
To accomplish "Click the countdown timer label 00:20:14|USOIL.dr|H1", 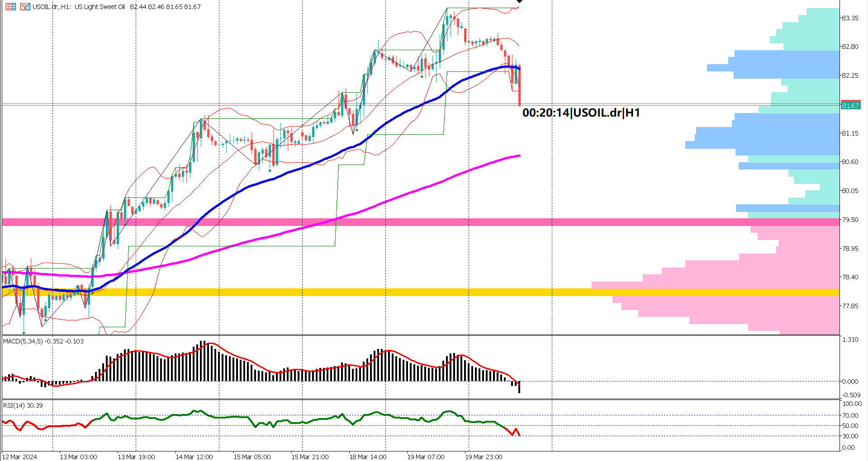I will click(x=581, y=113).
